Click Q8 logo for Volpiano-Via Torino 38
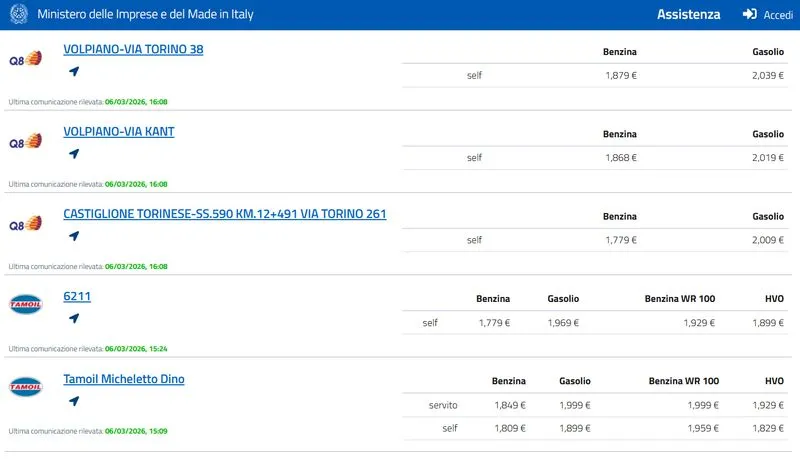The image size is (800, 459). pos(25,59)
